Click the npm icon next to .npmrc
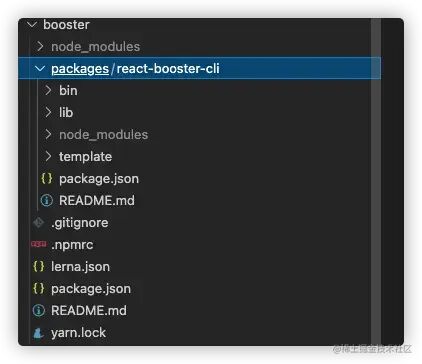422x364 pixels. click(x=39, y=244)
